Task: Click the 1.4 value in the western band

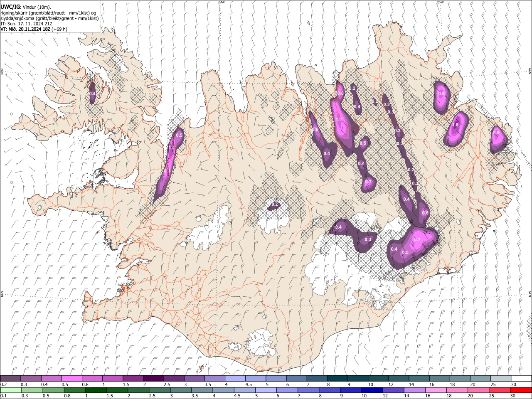Action: tap(171, 148)
